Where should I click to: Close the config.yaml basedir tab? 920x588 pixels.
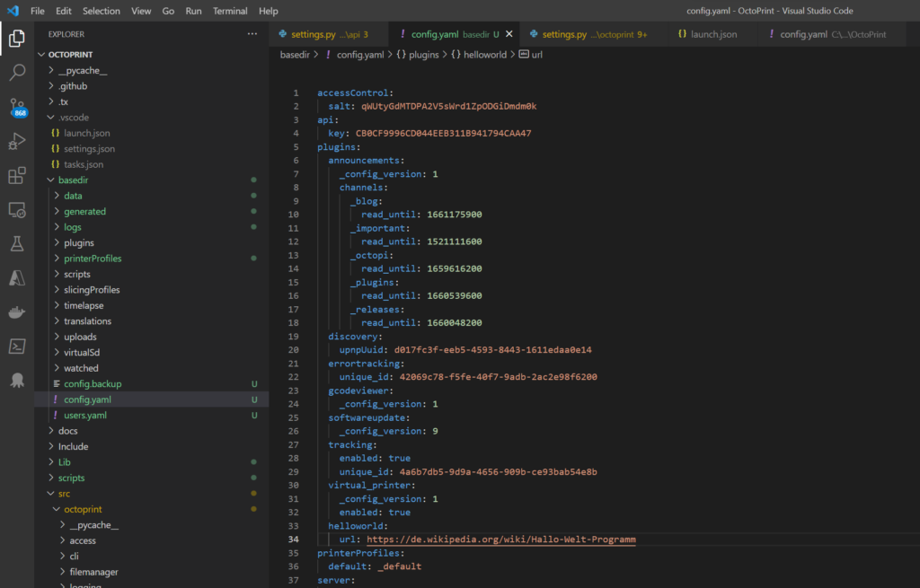click(509, 34)
